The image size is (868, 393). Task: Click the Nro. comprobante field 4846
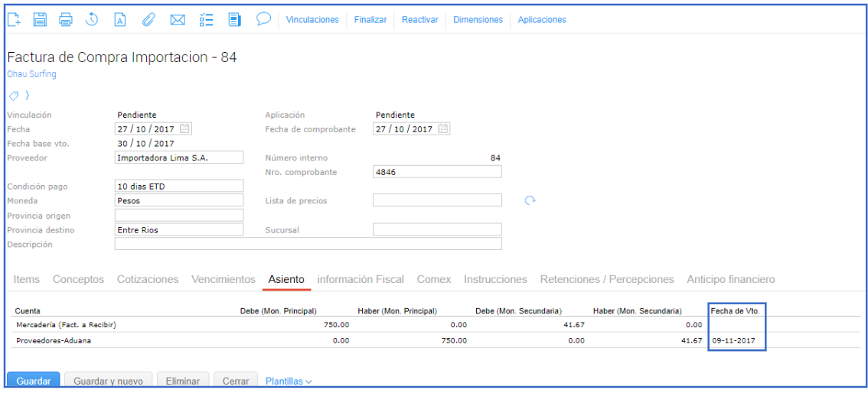pyautogui.click(x=437, y=172)
